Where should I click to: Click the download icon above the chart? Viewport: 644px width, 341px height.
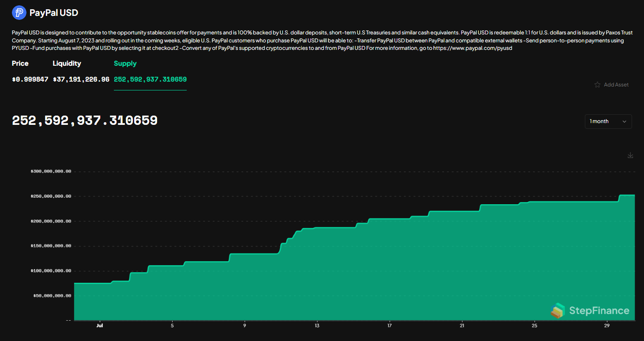[630, 155]
